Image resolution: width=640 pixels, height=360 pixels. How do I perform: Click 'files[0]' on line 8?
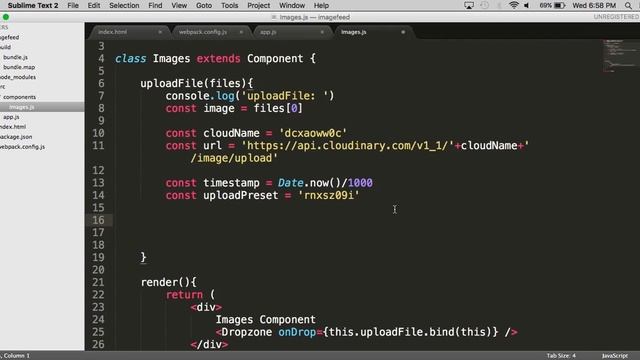click(278, 108)
